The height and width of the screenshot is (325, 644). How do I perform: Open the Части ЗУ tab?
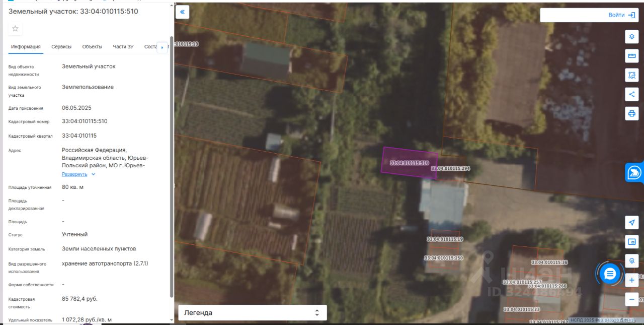123,47
